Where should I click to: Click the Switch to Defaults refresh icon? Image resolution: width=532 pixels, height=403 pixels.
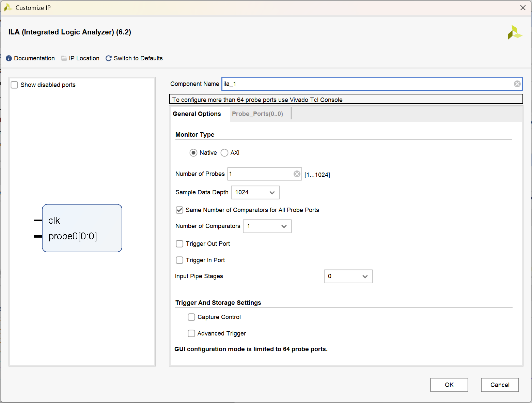click(x=109, y=58)
